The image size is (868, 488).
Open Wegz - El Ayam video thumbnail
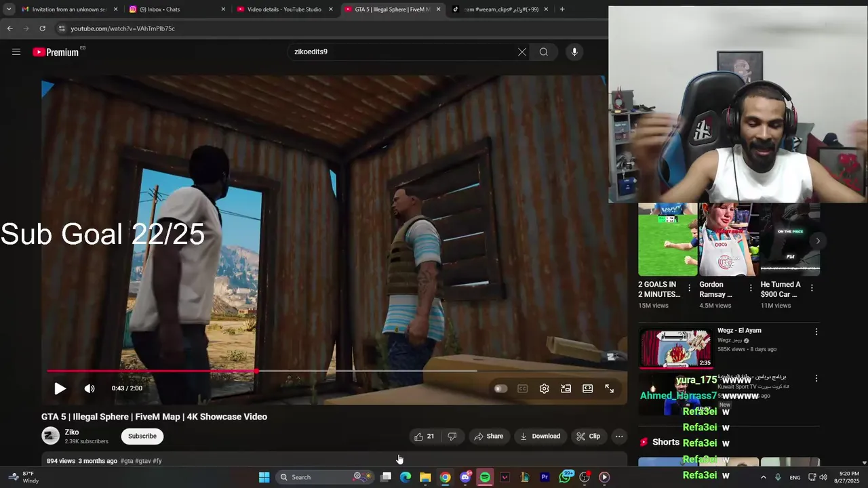675,348
